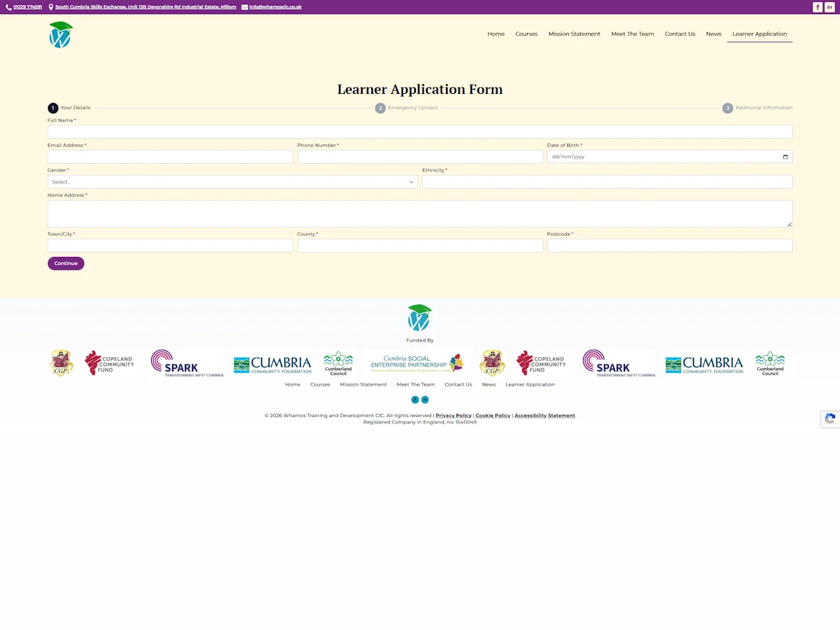This screenshot has width=840, height=630.
Task: Open News in the top navigation
Action: click(x=713, y=34)
